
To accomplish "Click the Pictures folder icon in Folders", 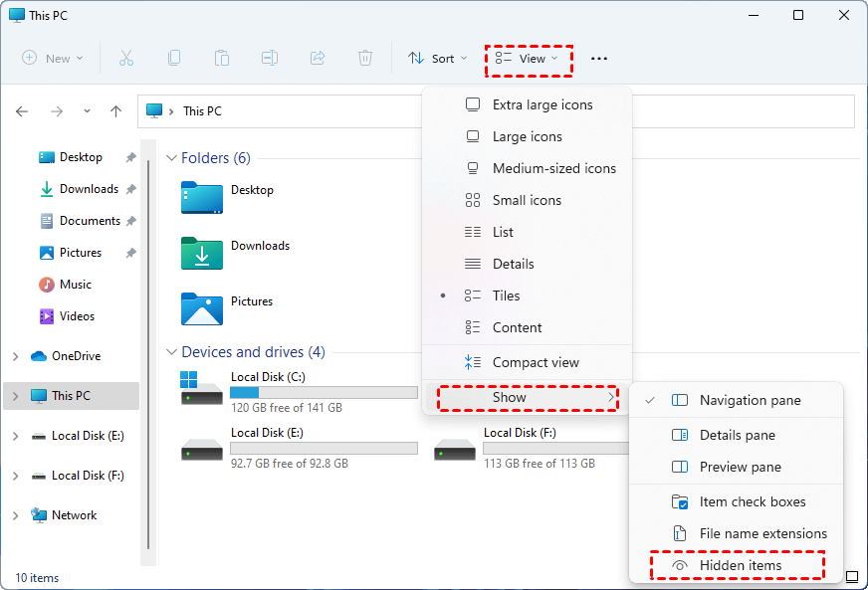I will click(201, 308).
